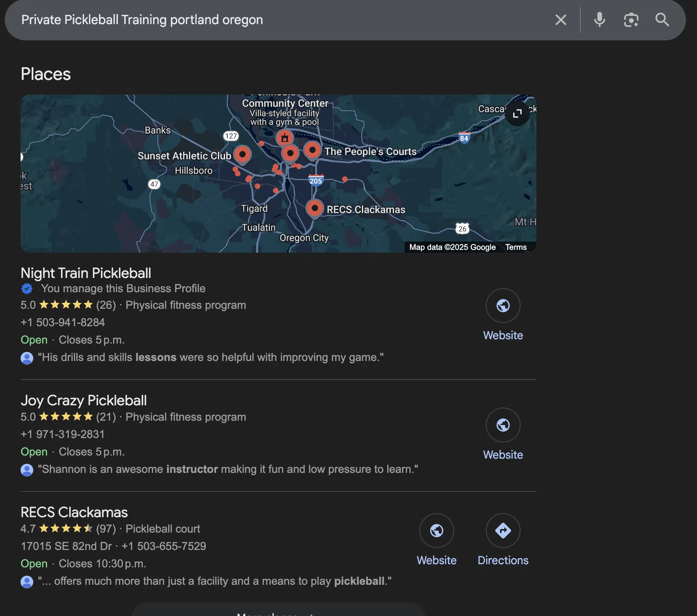
Task: Open RECS Clackamas website globe icon
Action: pos(436,531)
